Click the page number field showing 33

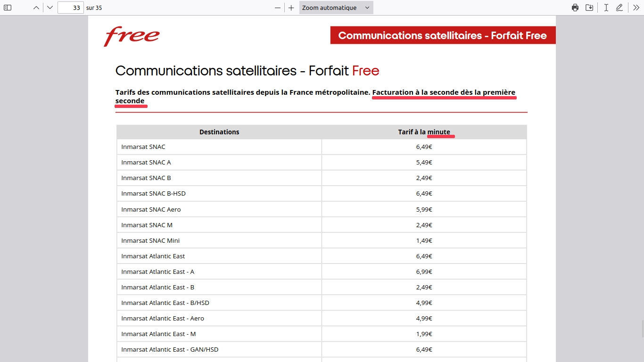click(x=71, y=8)
